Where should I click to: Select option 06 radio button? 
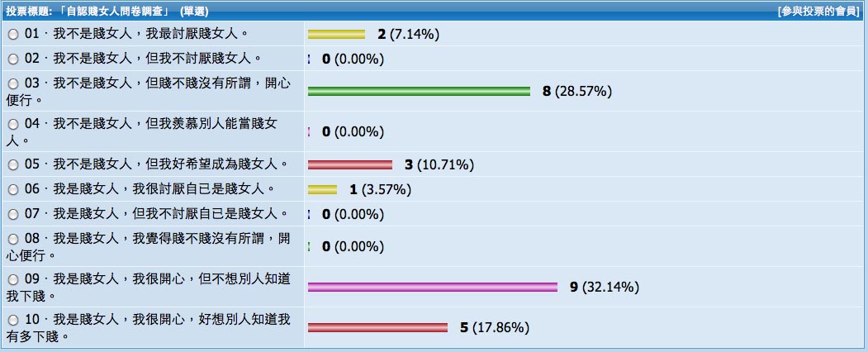pos(12,189)
